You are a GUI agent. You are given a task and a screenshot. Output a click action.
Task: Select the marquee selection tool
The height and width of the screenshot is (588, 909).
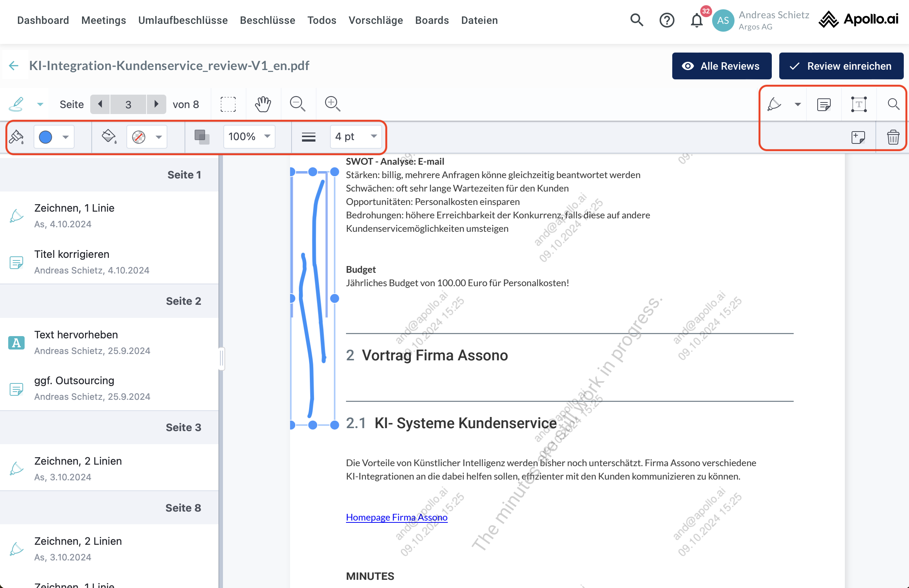(x=228, y=104)
